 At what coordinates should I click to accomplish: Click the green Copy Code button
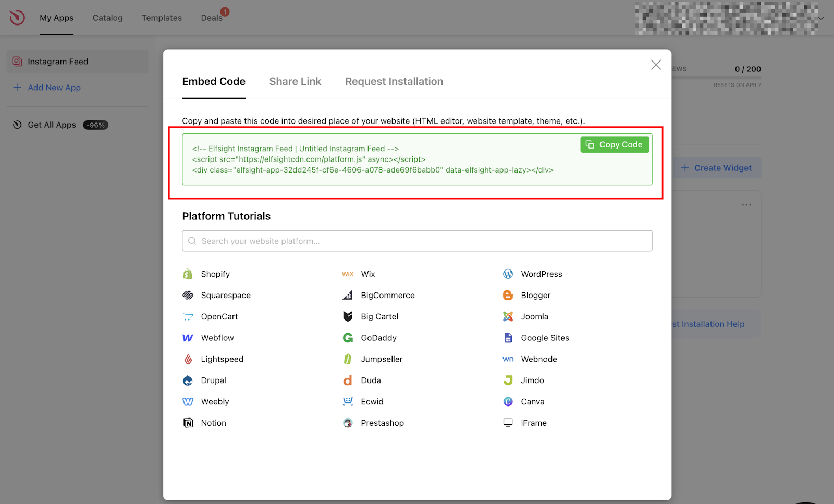pos(615,145)
